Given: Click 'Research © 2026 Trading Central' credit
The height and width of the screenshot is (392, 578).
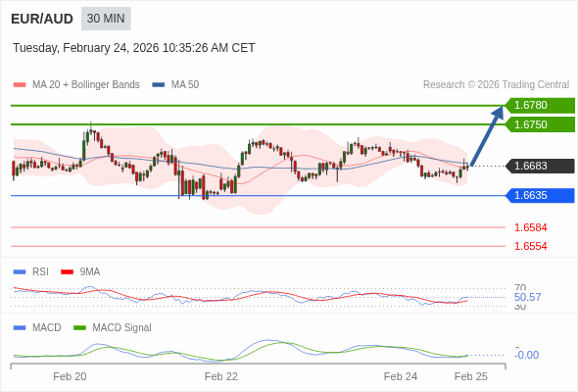Looking at the screenshot, I should 496,85.
